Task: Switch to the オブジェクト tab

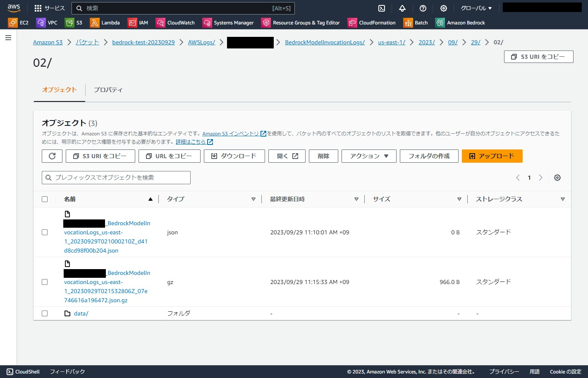Action: [x=60, y=90]
